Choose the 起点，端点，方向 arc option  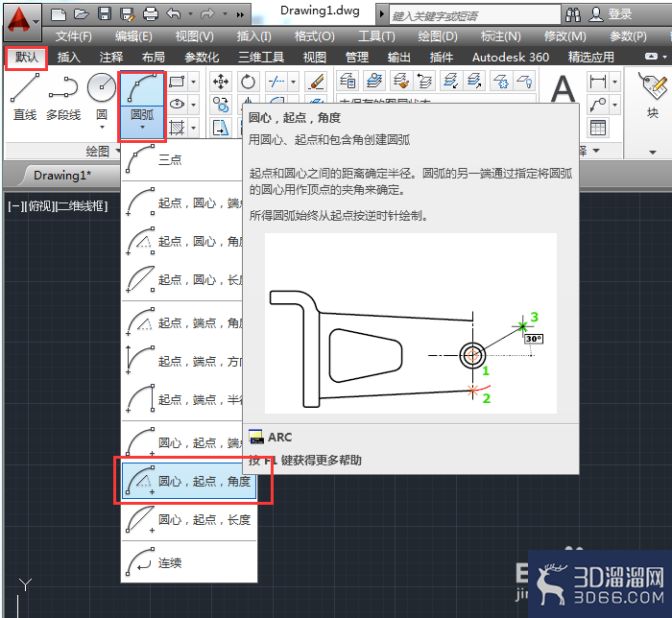click(181, 361)
